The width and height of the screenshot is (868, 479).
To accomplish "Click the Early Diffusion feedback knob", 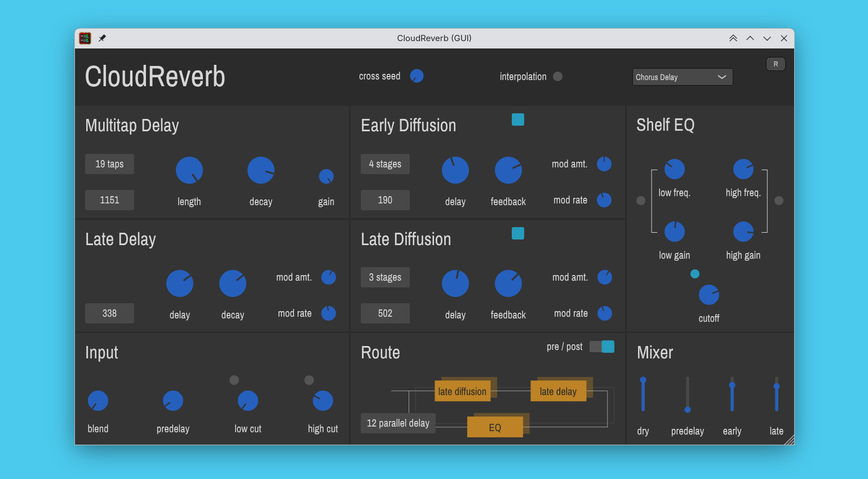I will 508,170.
